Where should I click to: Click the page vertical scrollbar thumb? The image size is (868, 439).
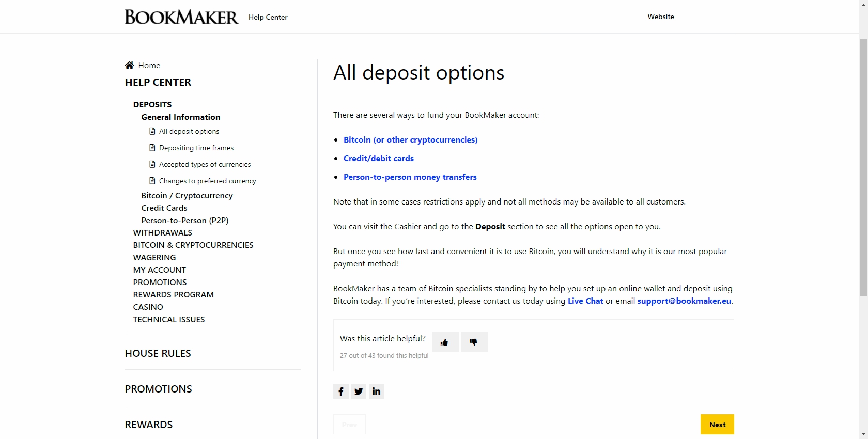click(x=863, y=167)
